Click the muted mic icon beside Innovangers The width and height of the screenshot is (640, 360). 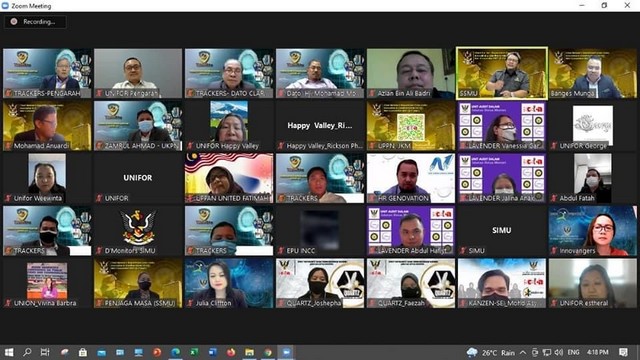tap(553, 251)
